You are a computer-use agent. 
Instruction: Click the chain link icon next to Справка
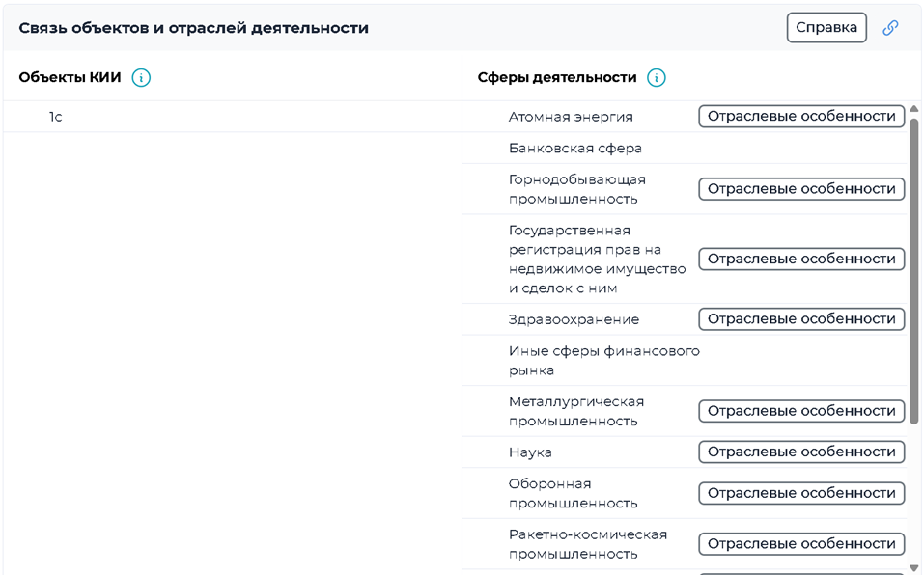[x=890, y=28]
